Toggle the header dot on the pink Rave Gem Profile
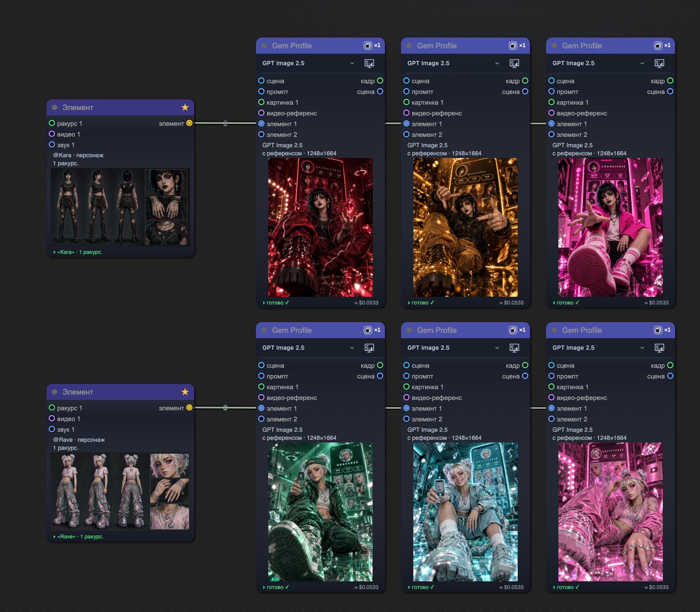This screenshot has height=612, width=700. click(x=554, y=330)
